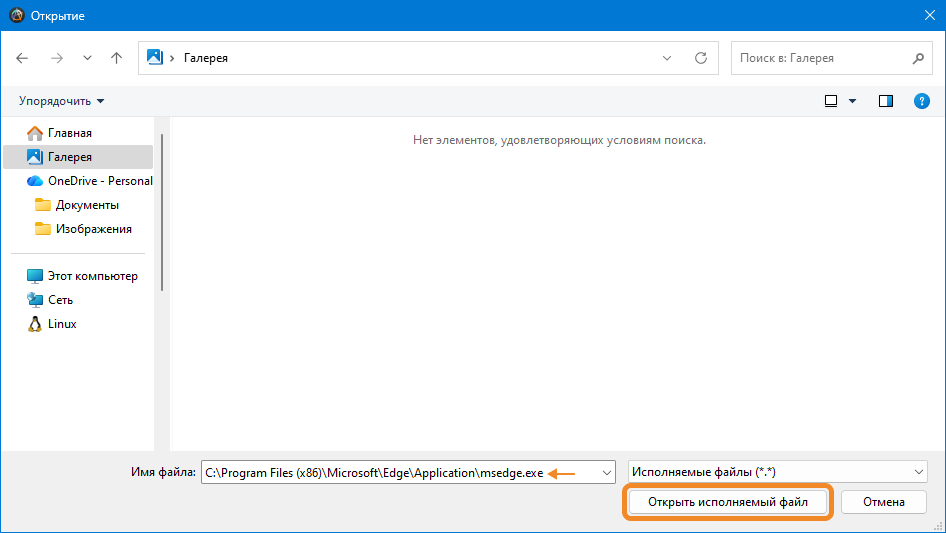Click the search magnifier icon
The width and height of the screenshot is (946, 533).
(x=918, y=58)
